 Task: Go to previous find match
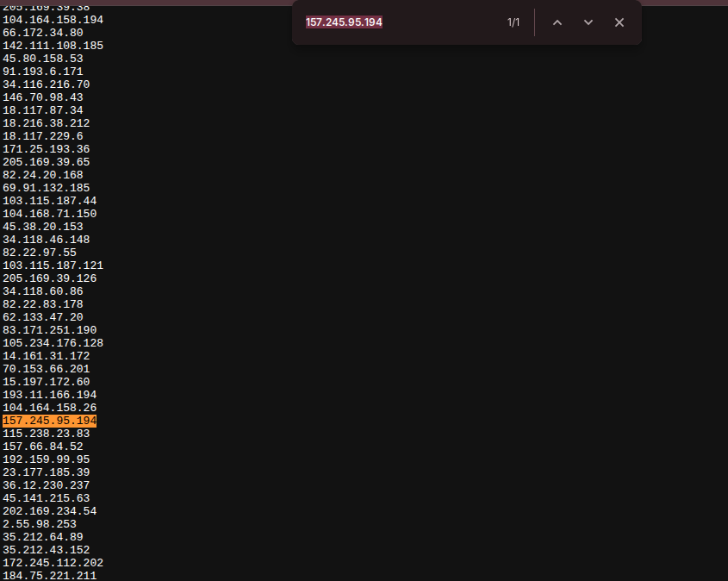tap(557, 22)
